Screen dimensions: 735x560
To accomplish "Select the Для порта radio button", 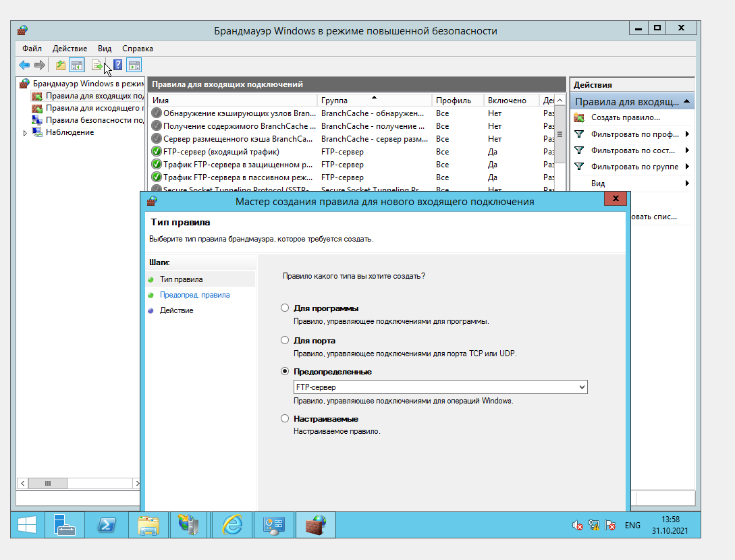I will (x=285, y=340).
